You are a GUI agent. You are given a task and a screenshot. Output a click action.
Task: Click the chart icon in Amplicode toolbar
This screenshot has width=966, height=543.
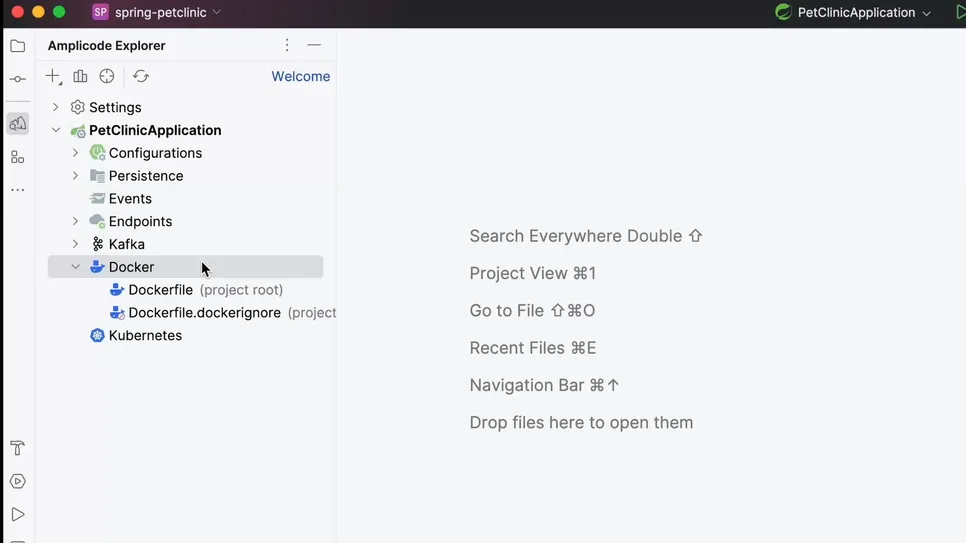point(80,76)
